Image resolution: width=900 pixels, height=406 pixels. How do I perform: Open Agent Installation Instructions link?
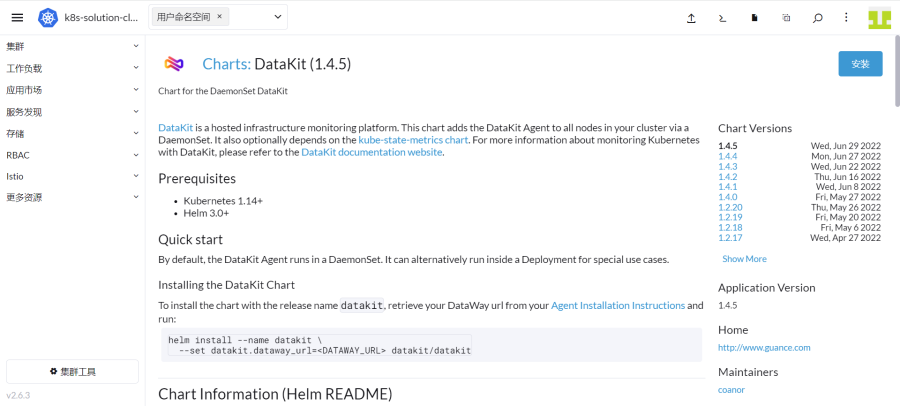tap(618, 306)
